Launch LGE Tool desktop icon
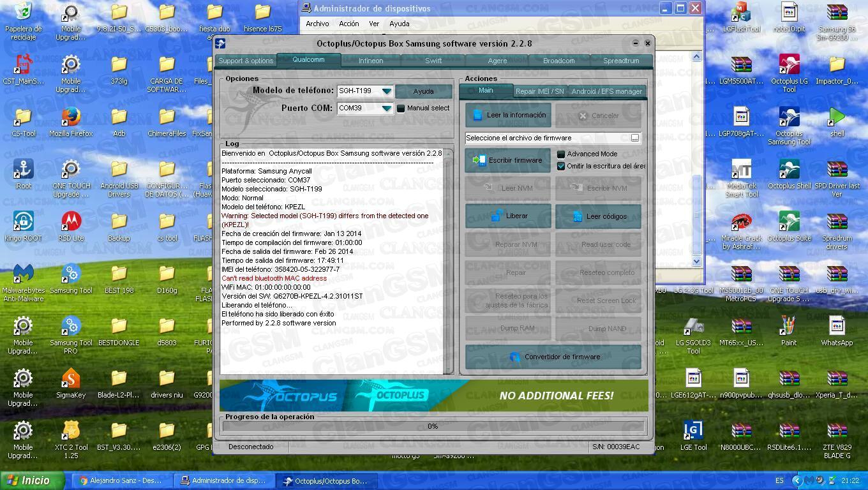 (693, 436)
